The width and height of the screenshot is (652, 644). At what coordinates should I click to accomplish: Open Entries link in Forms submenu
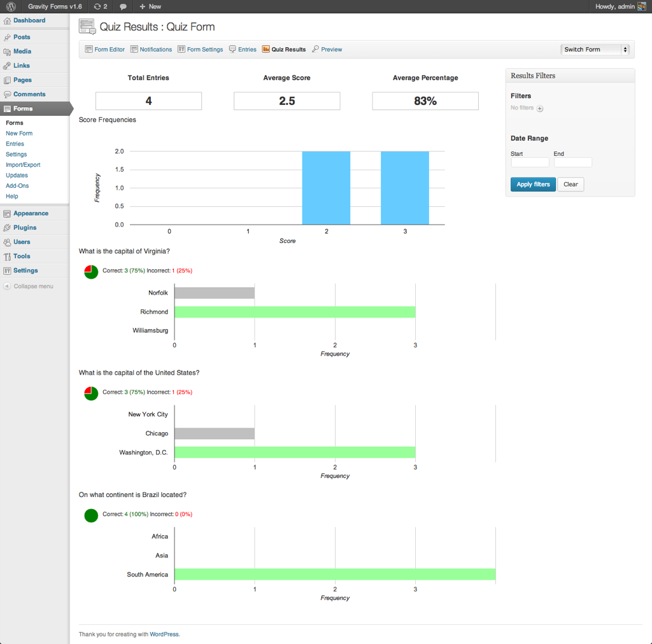tap(15, 144)
